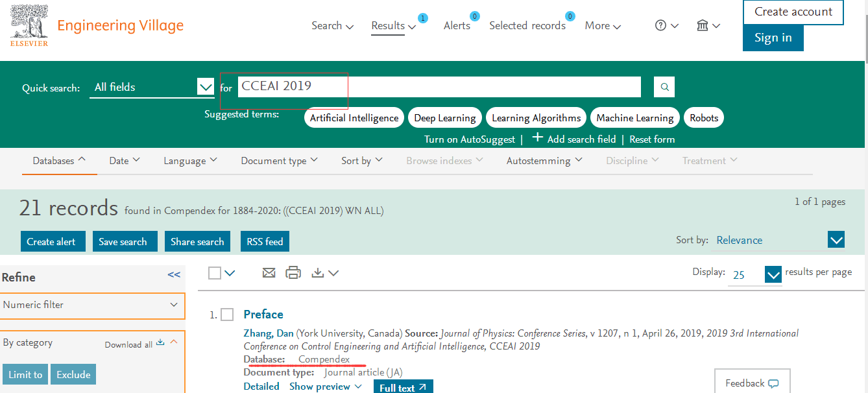Click Limit to button
The width and height of the screenshot is (868, 393).
(x=25, y=374)
